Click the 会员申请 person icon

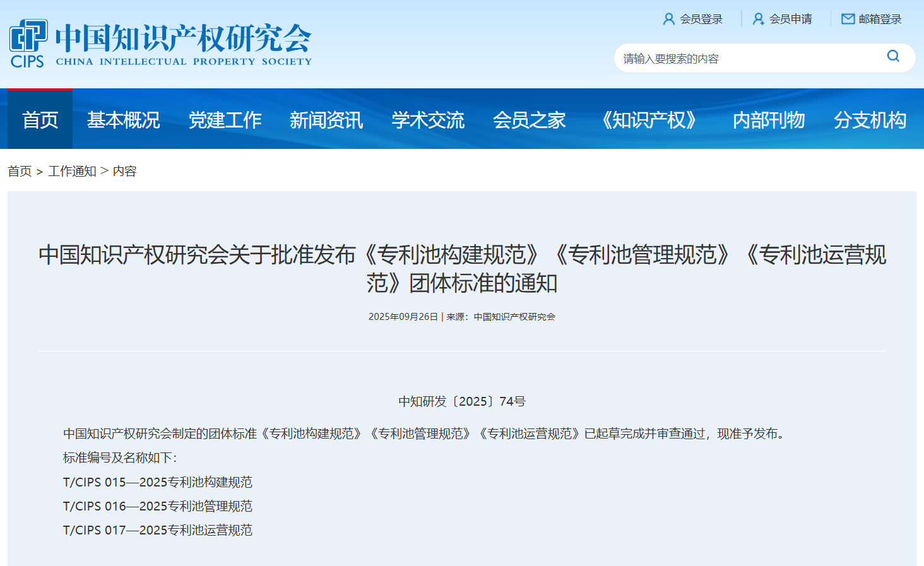tap(758, 20)
